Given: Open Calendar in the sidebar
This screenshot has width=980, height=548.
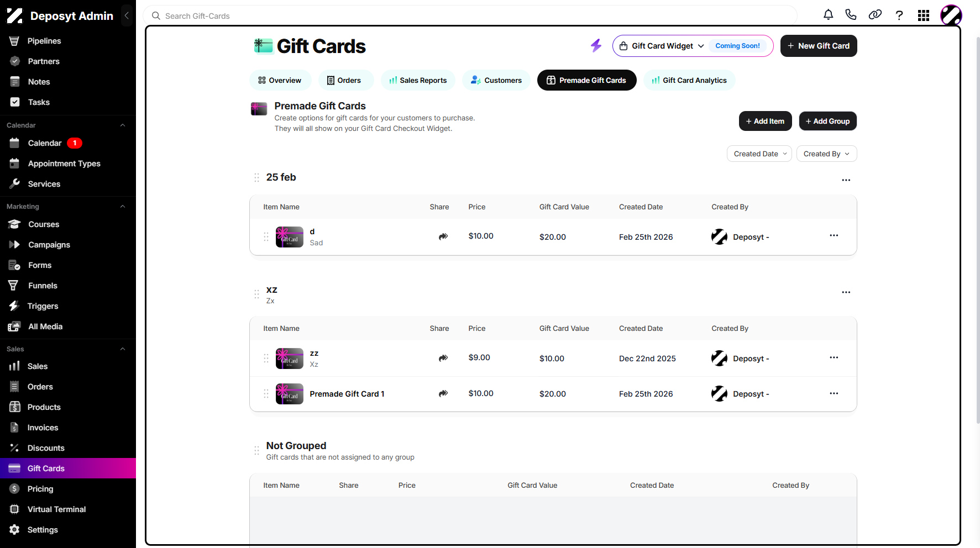Looking at the screenshot, I should pyautogui.click(x=68, y=143).
